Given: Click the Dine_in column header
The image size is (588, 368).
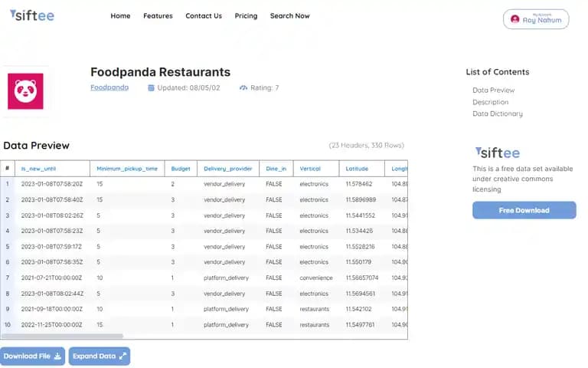Looking at the screenshot, I should click(x=276, y=169).
